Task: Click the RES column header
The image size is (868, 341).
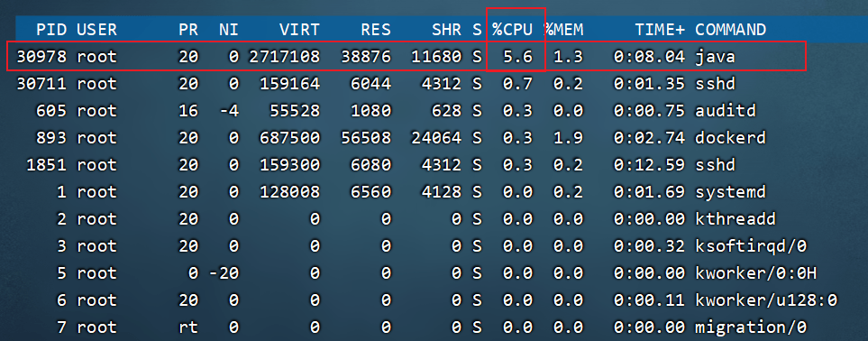Action: (375, 30)
